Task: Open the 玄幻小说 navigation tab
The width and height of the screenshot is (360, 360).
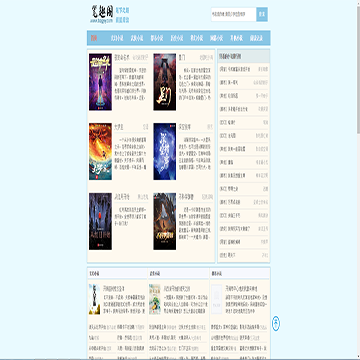Action: click(x=117, y=38)
